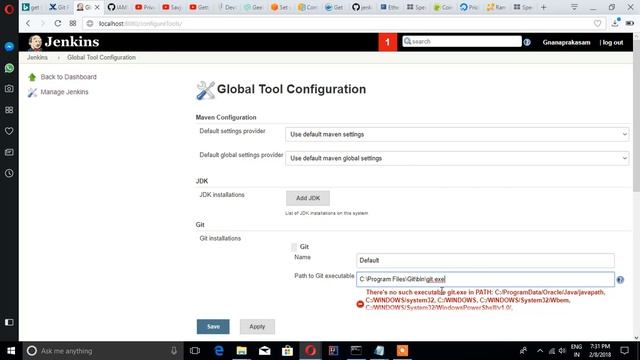The height and width of the screenshot is (360, 640).
Task: Open the notification badge showing 1
Action: [x=387, y=42]
